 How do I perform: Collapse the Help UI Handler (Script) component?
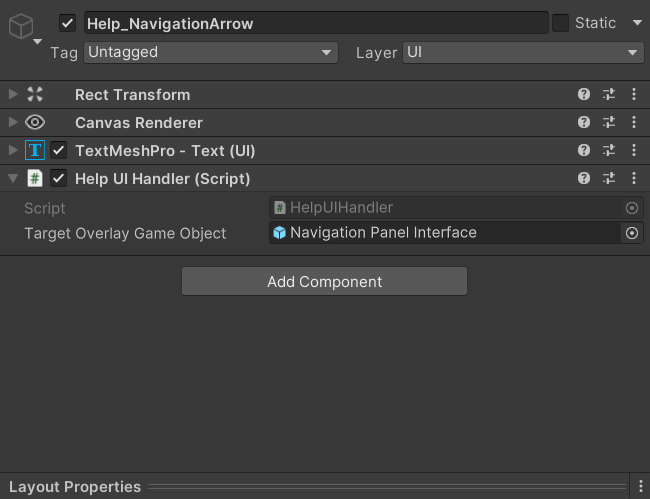(13, 178)
